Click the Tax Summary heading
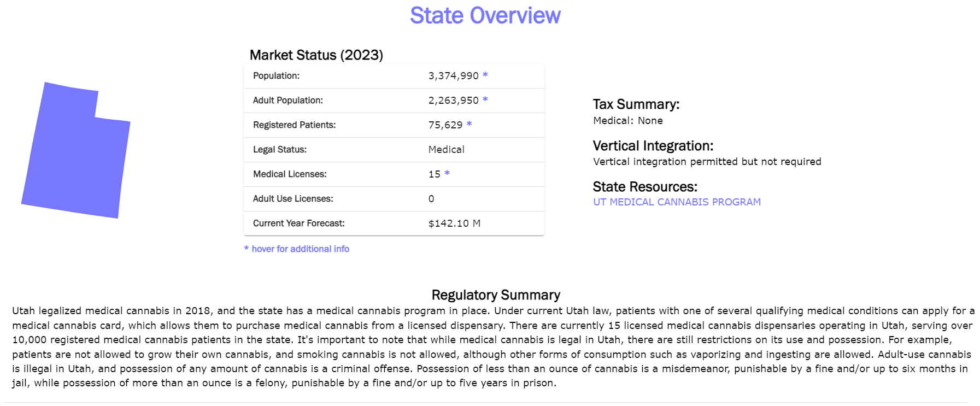The image size is (980, 406). click(636, 104)
